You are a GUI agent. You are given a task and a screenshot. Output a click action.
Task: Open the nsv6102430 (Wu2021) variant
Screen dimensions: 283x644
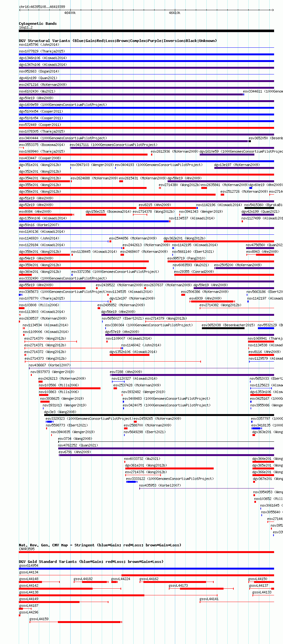(x=37, y=91)
